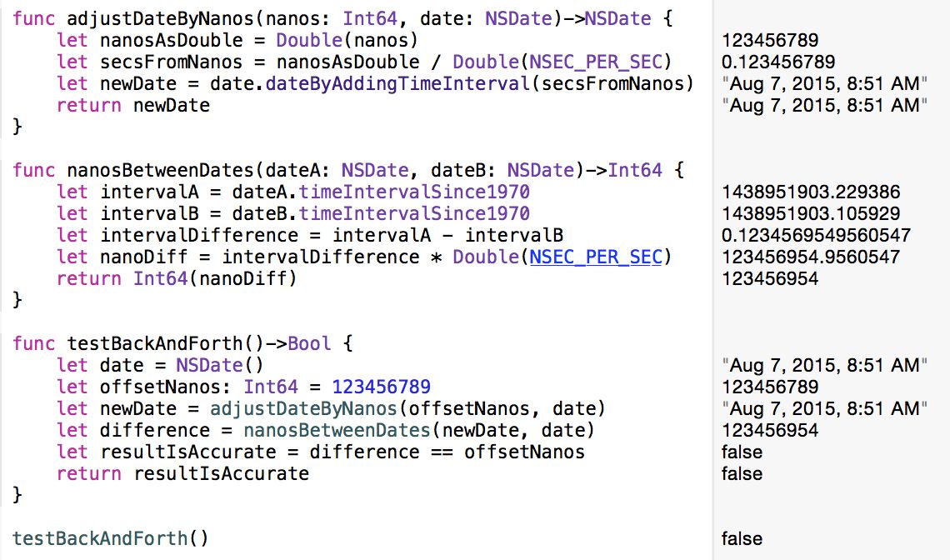The image size is (950, 560).
Task: Select 'false' result beside 'return resultIsAccurate'
Action: coord(742,473)
